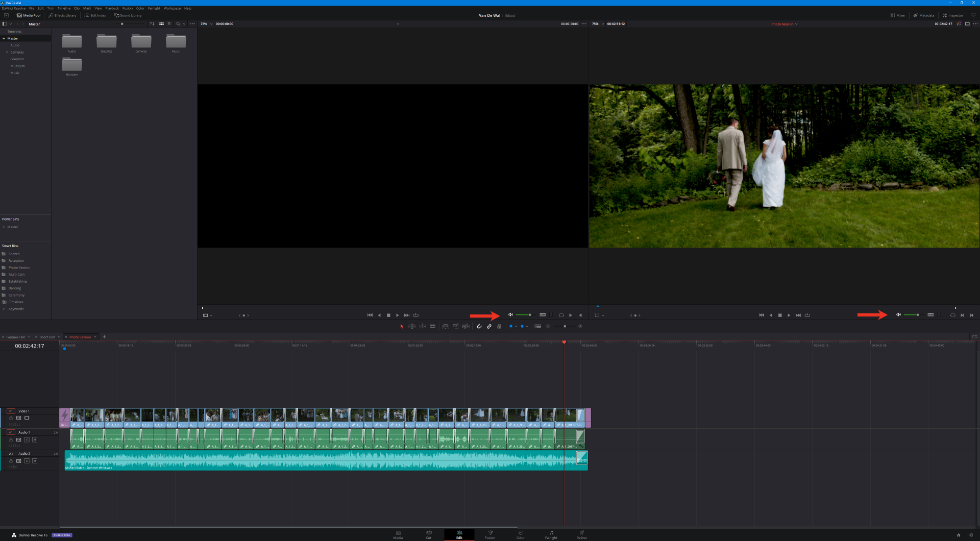Toggle auto track selector on Audio 1
980x541 pixels.
click(19, 439)
